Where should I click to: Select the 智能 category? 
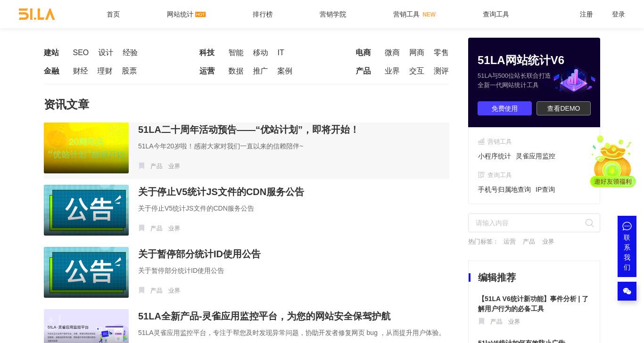point(236,53)
